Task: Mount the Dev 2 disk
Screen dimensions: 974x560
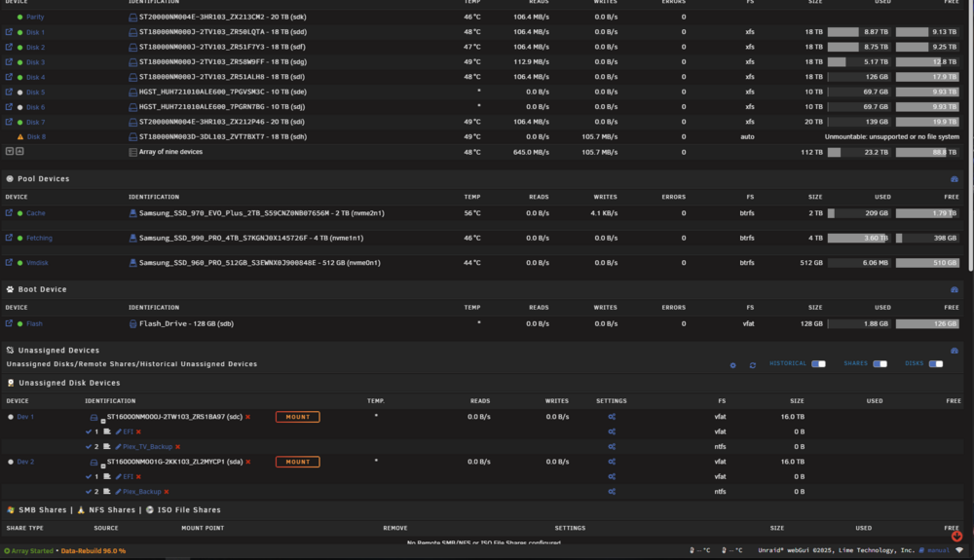Action: pos(297,462)
